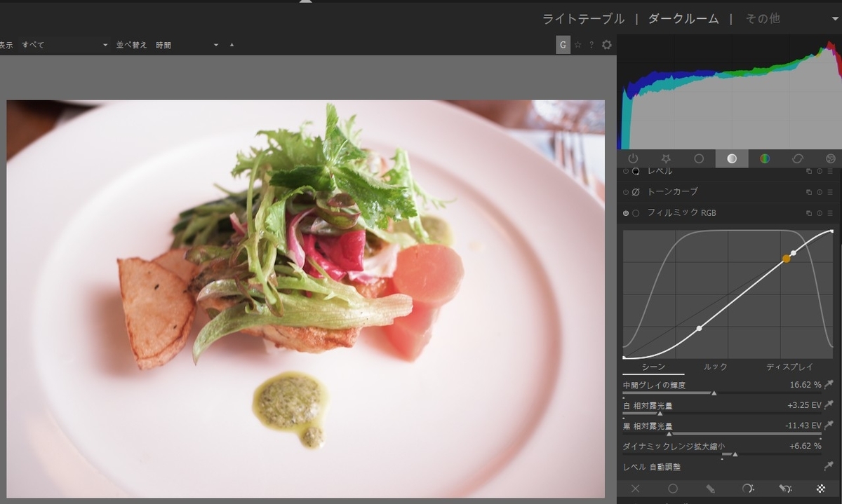
Task: Select tone module group (filled circle tab)
Action: [x=732, y=158]
